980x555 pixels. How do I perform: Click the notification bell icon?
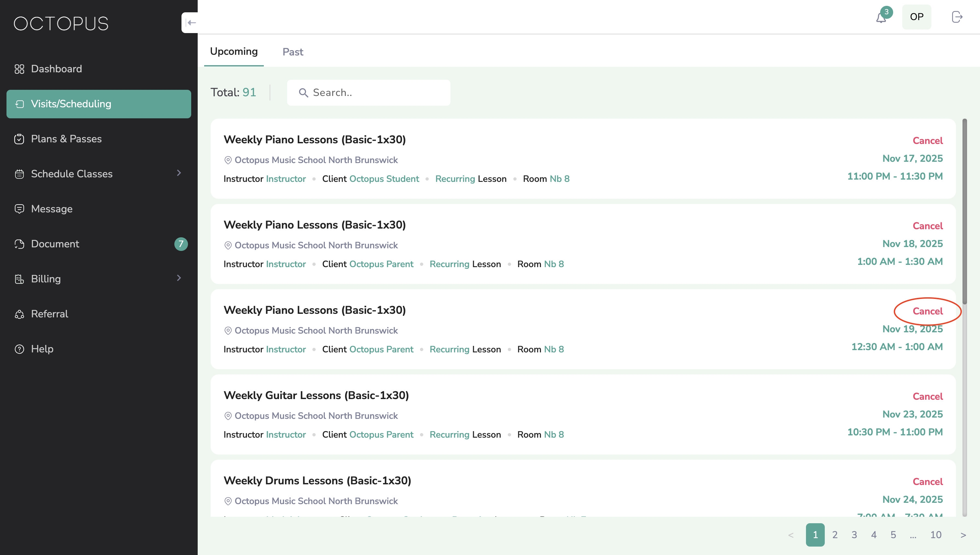881,18
